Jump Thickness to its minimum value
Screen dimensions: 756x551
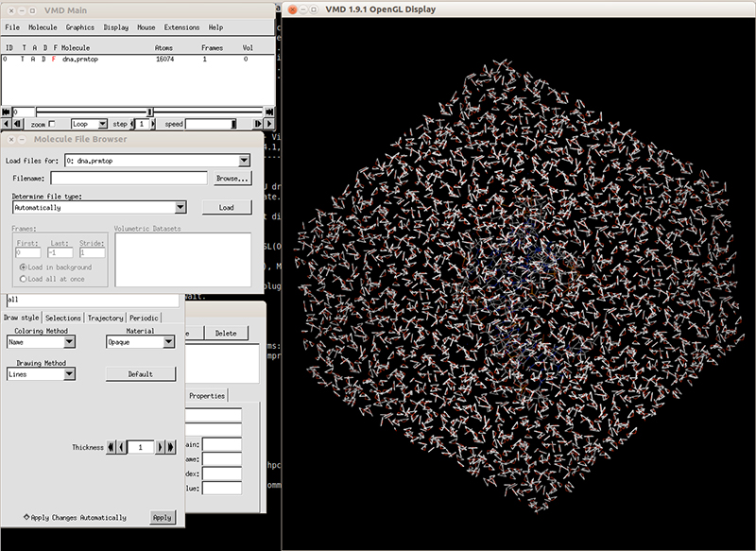(x=110, y=447)
